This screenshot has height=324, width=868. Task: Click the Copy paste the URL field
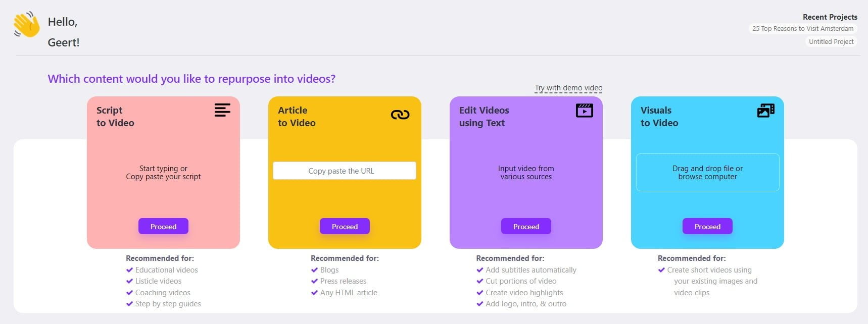[x=345, y=171]
